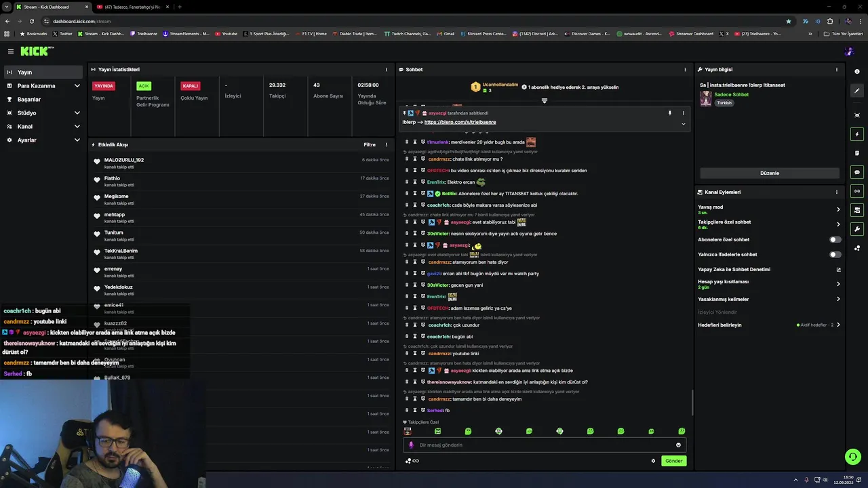
Task: Click the green Gönder send button
Action: [674, 461]
